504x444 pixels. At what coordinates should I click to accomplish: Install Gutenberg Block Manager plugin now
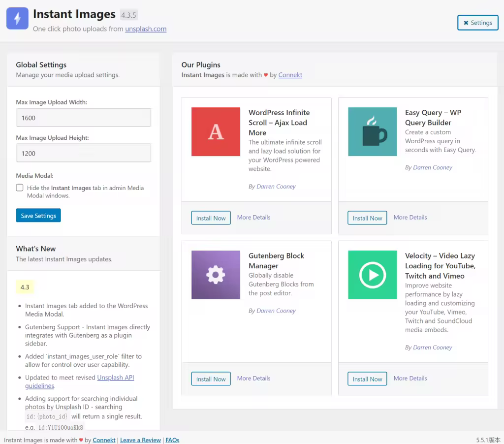(x=211, y=379)
